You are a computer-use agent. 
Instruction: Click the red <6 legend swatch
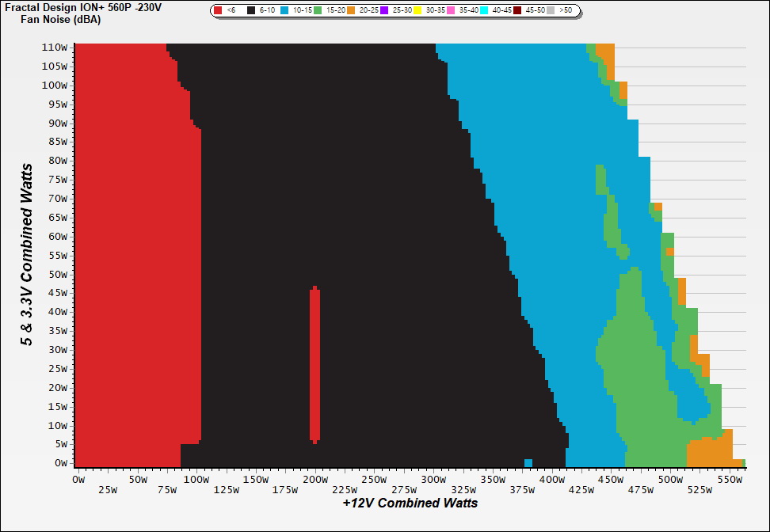tap(219, 11)
